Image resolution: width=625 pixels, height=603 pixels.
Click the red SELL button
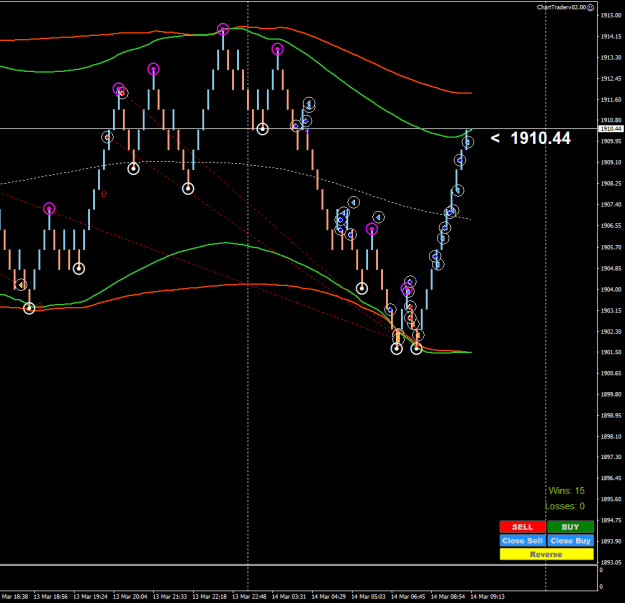(522, 526)
